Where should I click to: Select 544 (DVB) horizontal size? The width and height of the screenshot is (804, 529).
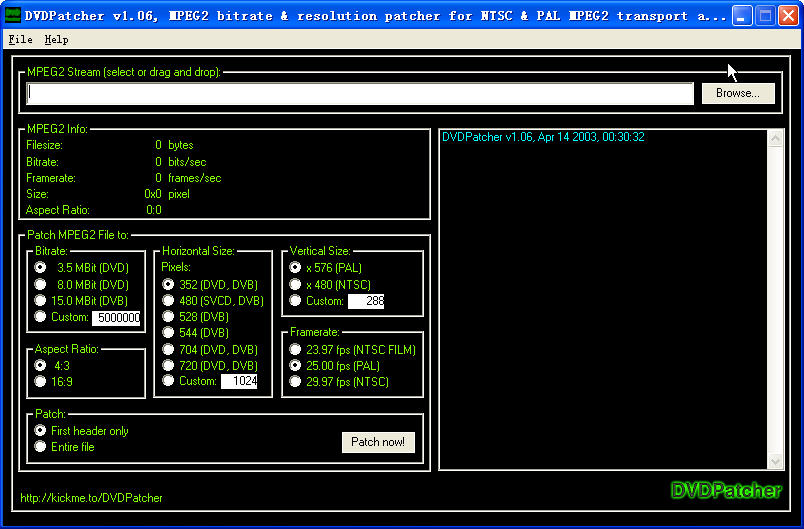(x=168, y=332)
